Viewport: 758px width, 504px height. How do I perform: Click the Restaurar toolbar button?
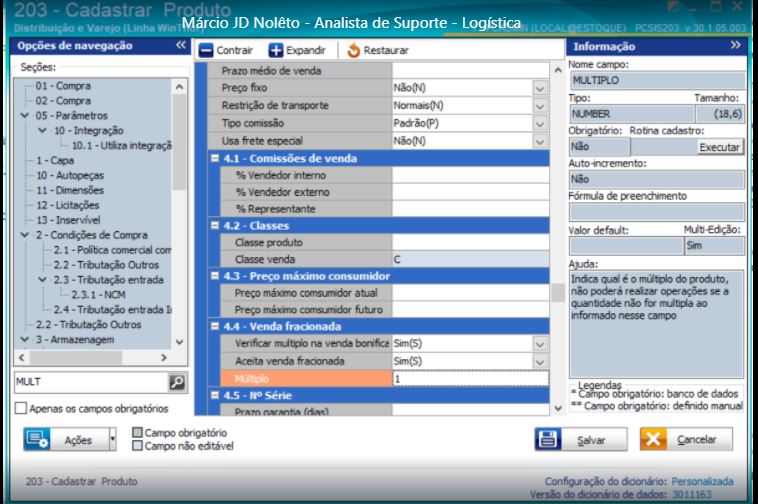click(378, 50)
